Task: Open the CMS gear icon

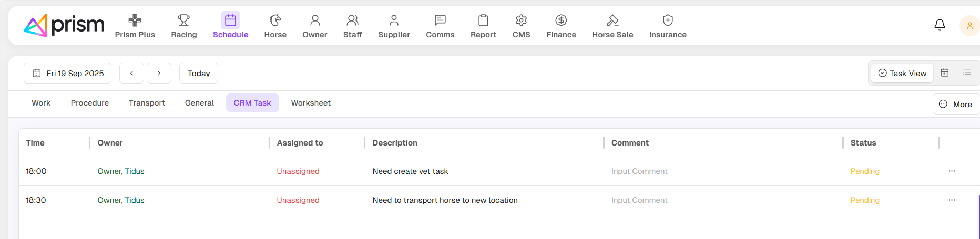Action: pyautogui.click(x=521, y=20)
